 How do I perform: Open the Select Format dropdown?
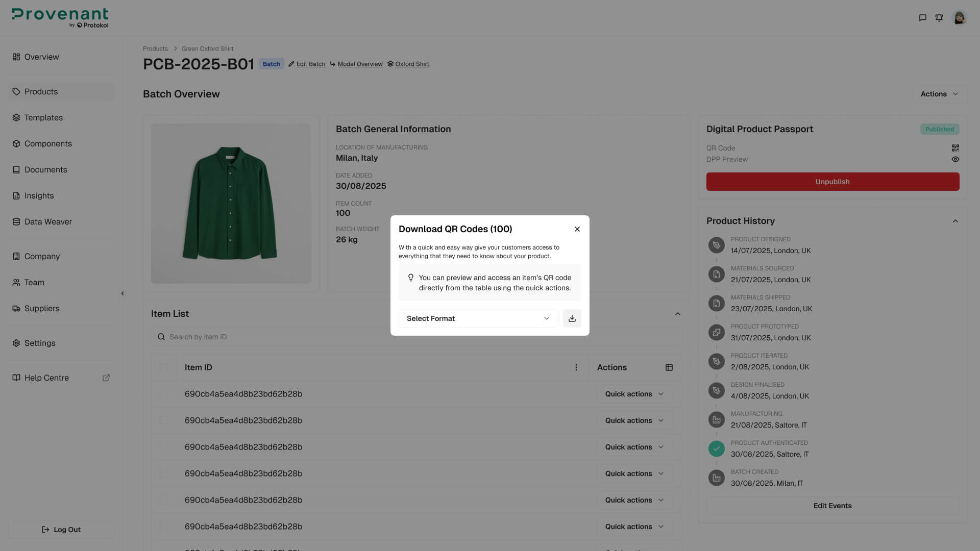pos(478,318)
